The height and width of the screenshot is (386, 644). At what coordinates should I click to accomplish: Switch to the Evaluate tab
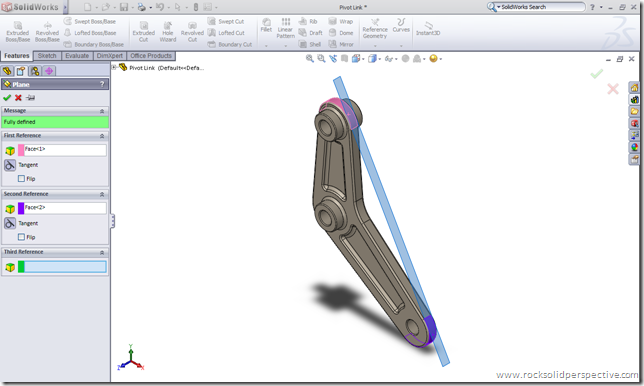coord(77,56)
